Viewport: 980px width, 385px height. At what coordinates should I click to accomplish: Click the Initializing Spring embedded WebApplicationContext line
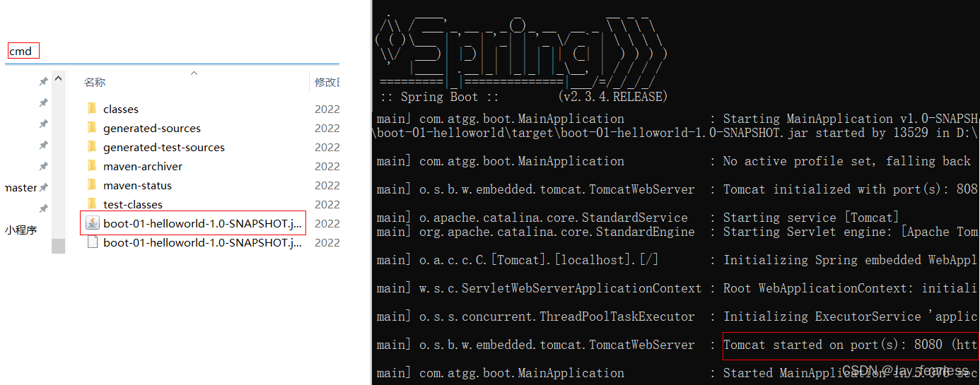tap(678, 260)
